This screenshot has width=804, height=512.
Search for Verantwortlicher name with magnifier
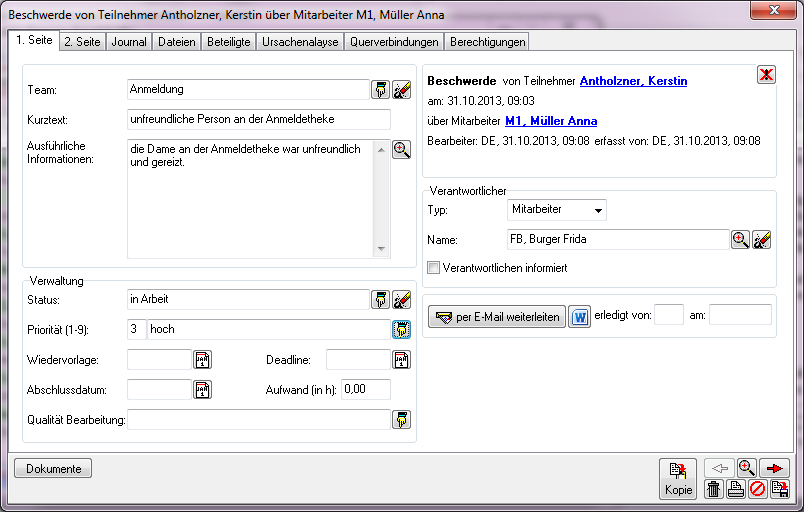point(740,239)
